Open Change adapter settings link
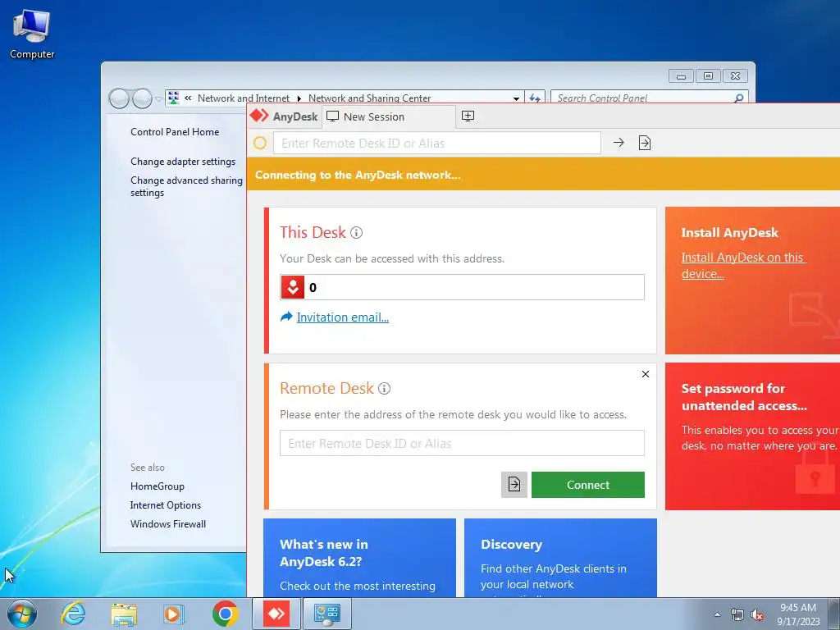The width and height of the screenshot is (840, 630). (183, 162)
